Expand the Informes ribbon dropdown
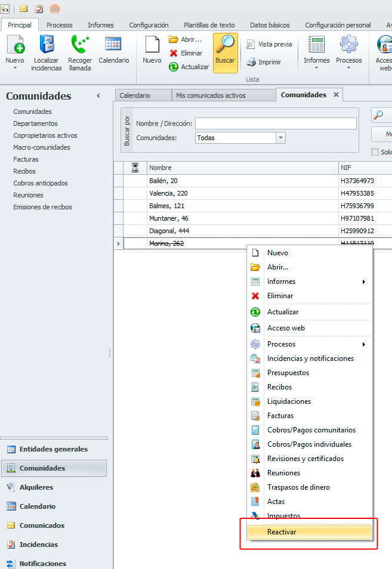Viewport: 392px width, 569px height. pyautogui.click(x=316, y=52)
